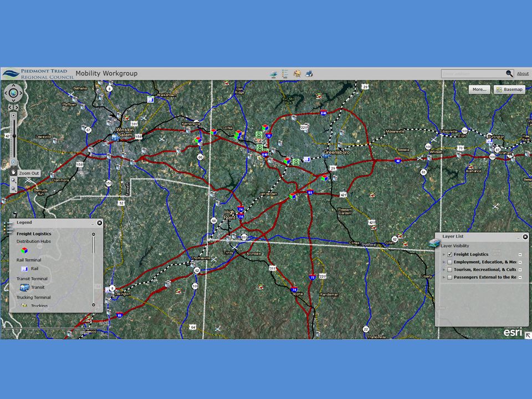Enable the Employment, Education layer checkbox

coord(450,262)
